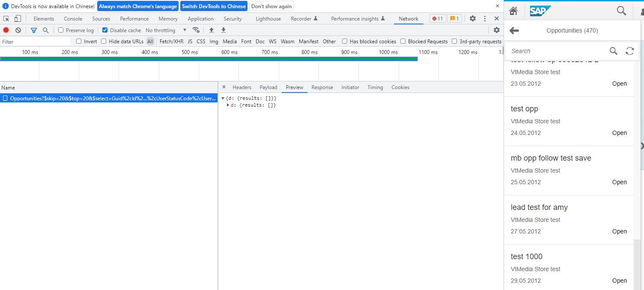Switch to the Elements panel

click(x=44, y=18)
